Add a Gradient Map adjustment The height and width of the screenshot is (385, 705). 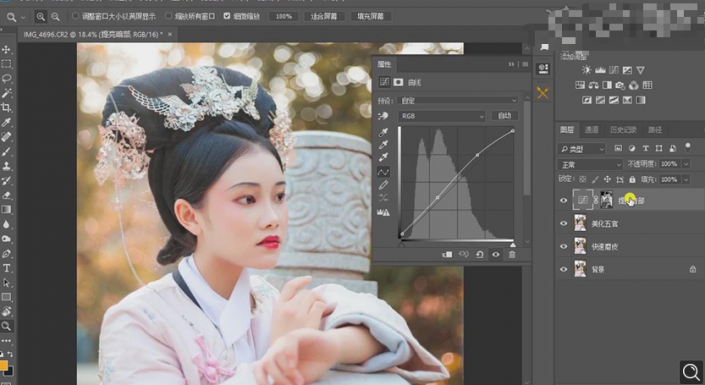tap(641, 100)
